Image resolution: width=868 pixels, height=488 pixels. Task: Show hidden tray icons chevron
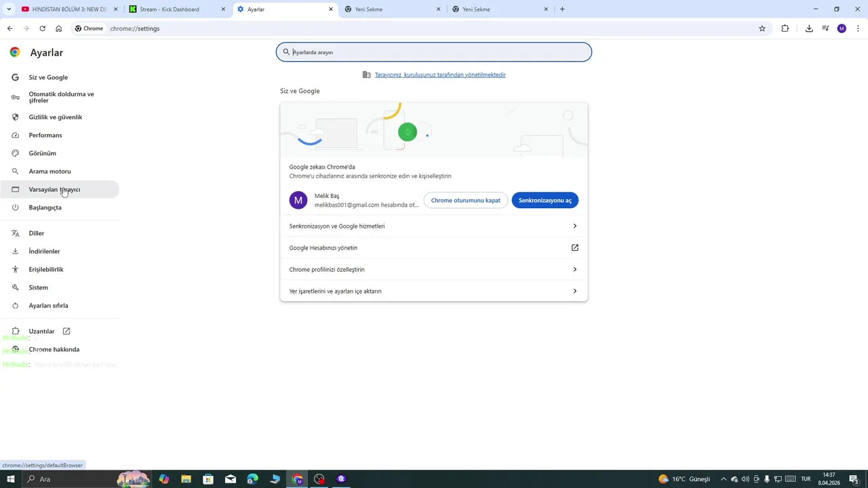pyautogui.click(x=723, y=479)
